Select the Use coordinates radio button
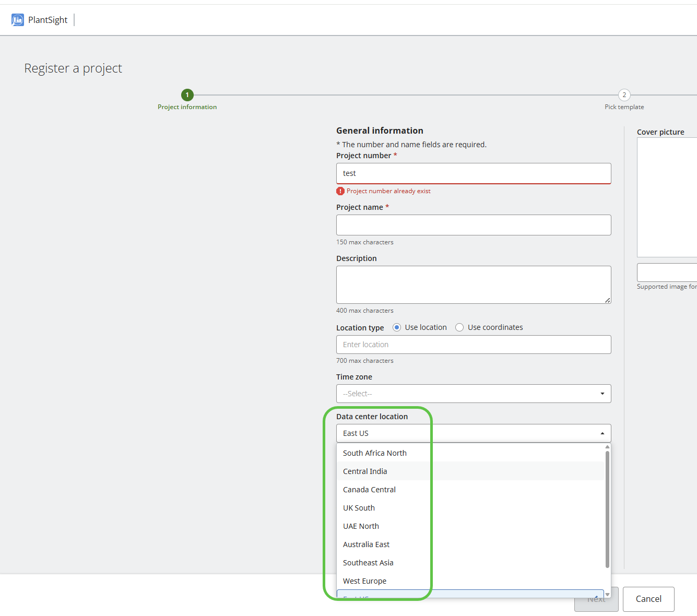This screenshot has width=697, height=616. [x=459, y=327]
